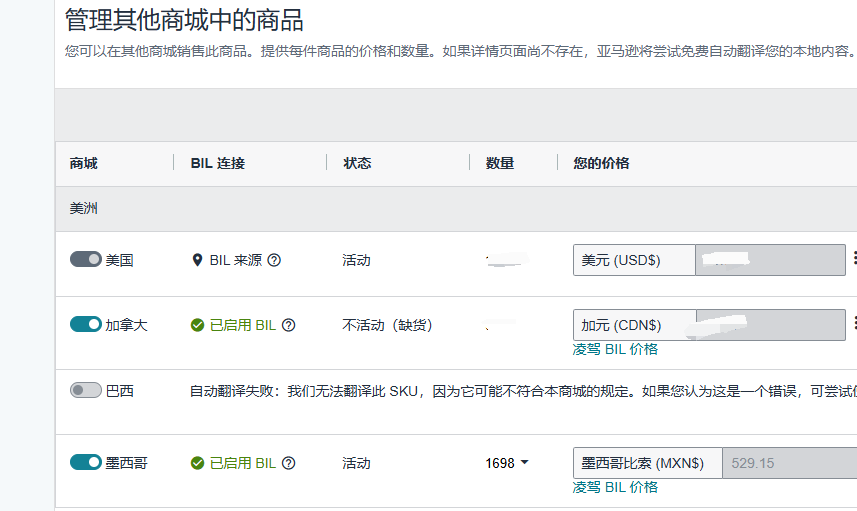Click the 加元 (CDN$) price input field
The width and height of the screenshot is (857, 511).
point(770,325)
